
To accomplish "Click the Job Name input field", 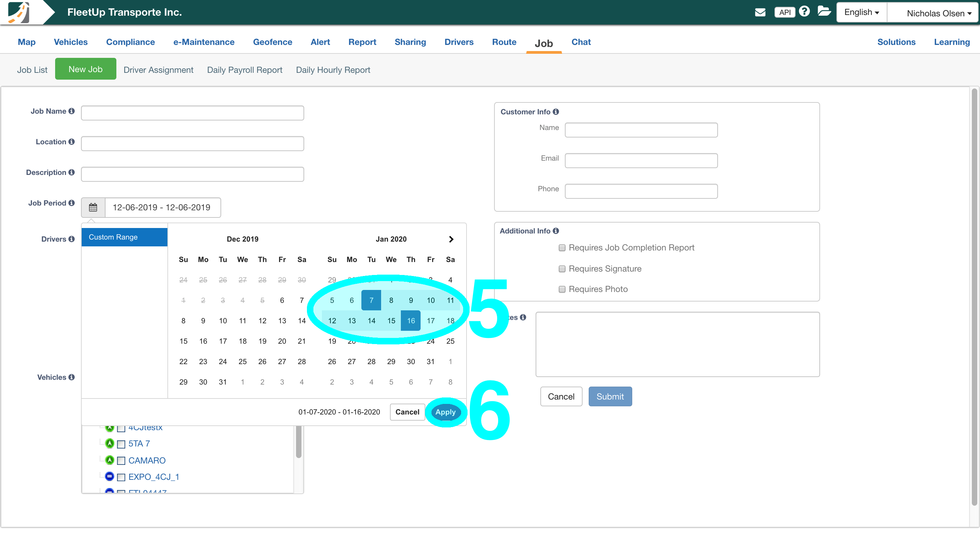I will click(193, 113).
